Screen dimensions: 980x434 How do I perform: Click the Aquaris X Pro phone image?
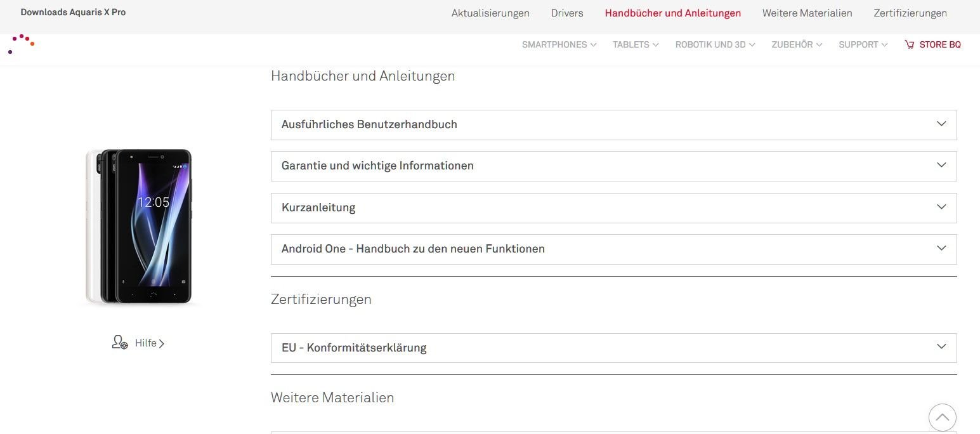pyautogui.click(x=138, y=226)
